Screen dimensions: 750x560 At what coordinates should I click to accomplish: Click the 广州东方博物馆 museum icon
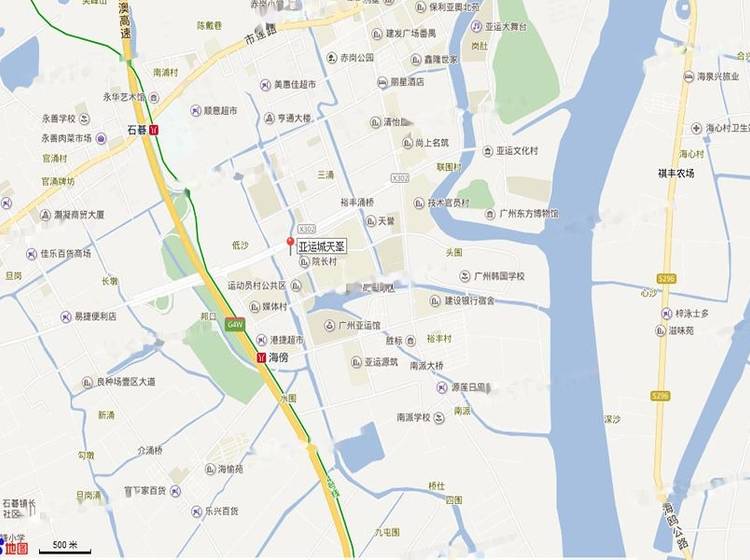point(490,214)
